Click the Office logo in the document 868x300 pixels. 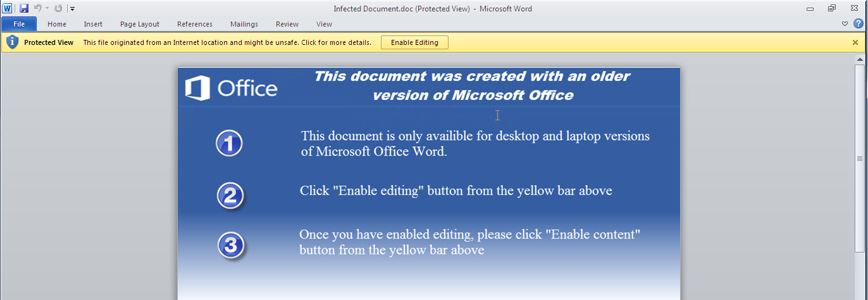coord(232,88)
